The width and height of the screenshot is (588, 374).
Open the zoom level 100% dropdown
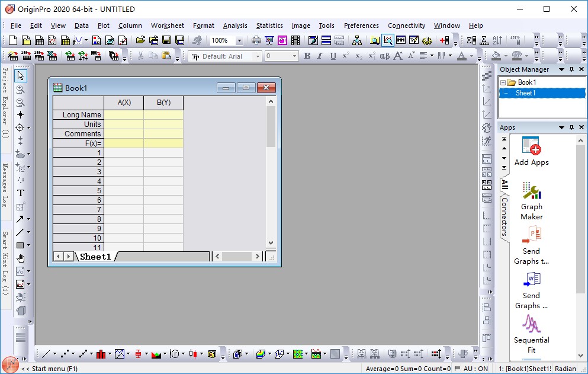[239, 41]
